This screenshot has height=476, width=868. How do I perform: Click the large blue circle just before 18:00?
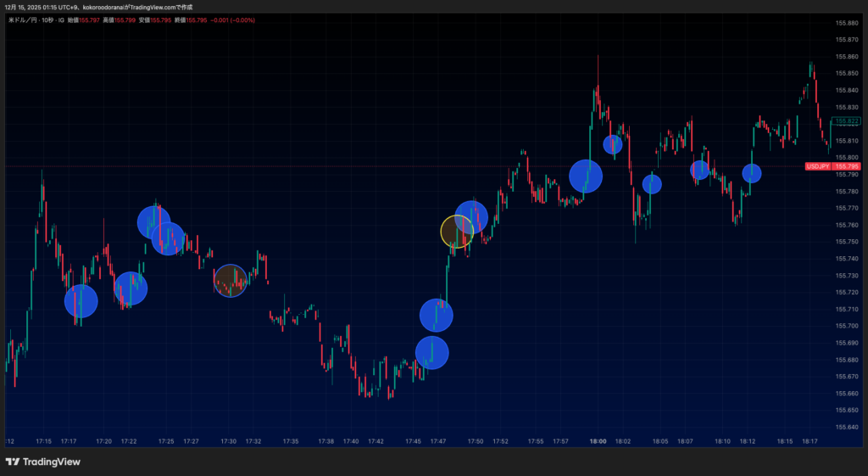pos(586,176)
